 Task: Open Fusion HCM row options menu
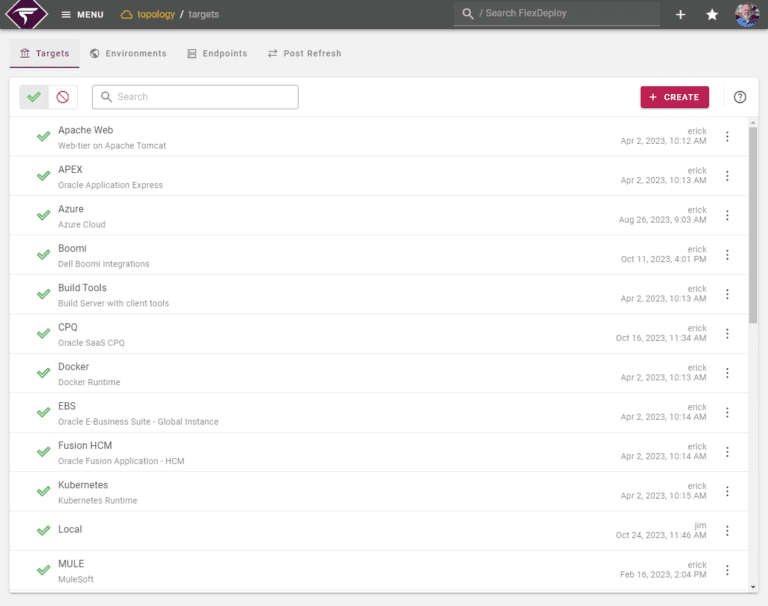pos(727,452)
